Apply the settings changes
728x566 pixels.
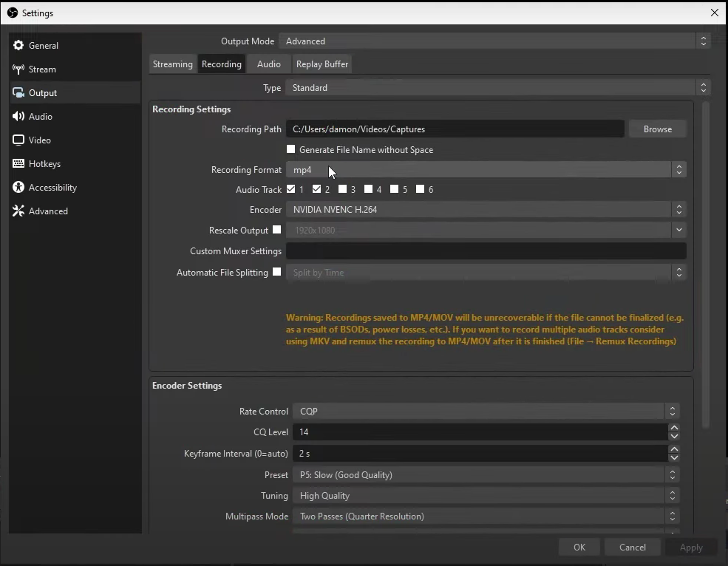pyautogui.click(x=690, y=547)
